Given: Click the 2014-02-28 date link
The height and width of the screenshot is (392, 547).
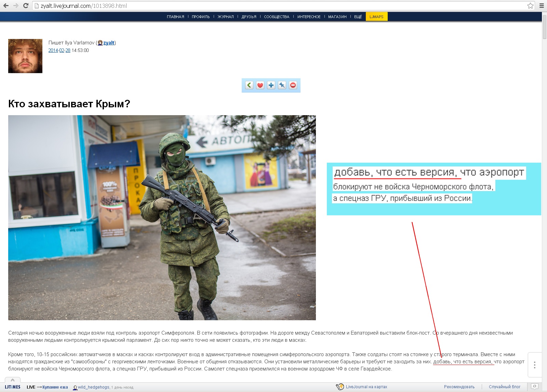Looking at the screenshot, I should tap(59, 50).
